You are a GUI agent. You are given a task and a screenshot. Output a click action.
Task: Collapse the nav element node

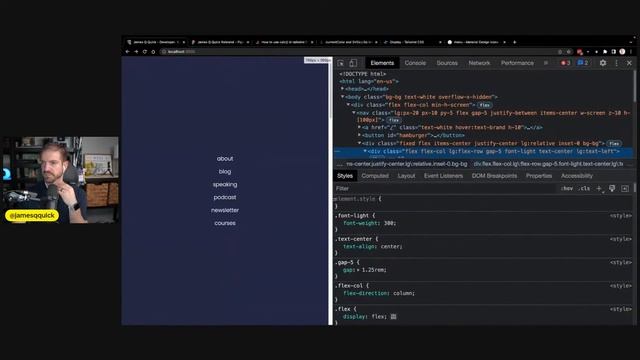pos(354,113)
